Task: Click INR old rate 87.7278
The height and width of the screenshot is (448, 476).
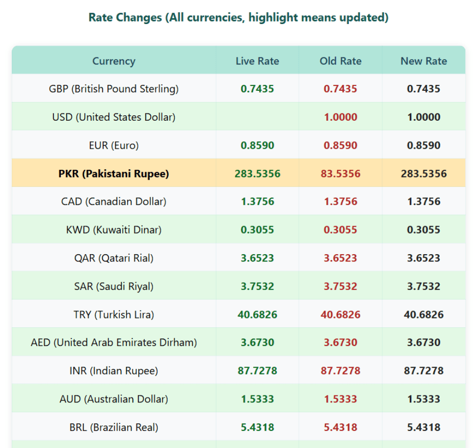Action: coord(341,371)
